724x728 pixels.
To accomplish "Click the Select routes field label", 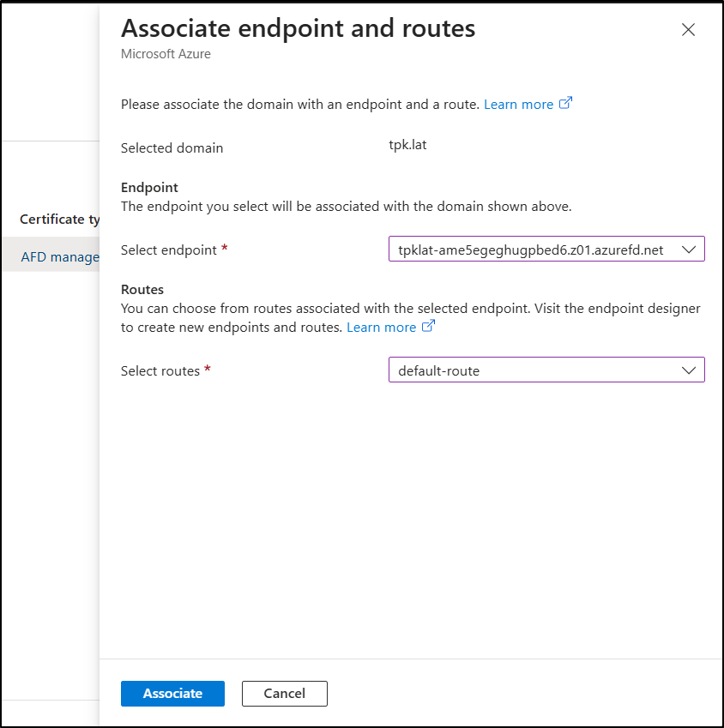I will tap(160, 371).
